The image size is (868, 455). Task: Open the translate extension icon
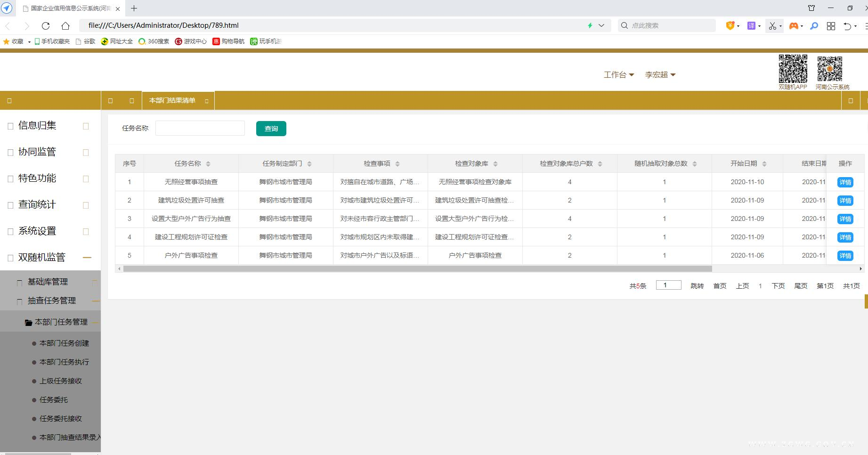tap(752, 26)
